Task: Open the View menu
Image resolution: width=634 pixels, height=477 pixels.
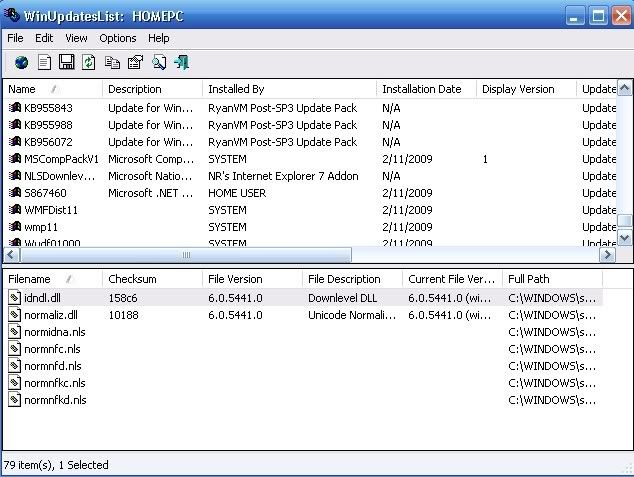Action: 76,38
